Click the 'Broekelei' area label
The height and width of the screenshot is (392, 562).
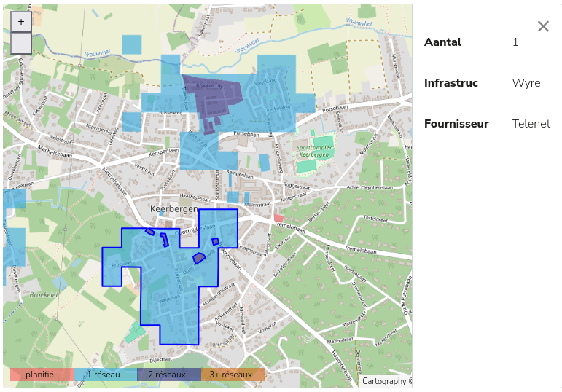coord(44,295)
